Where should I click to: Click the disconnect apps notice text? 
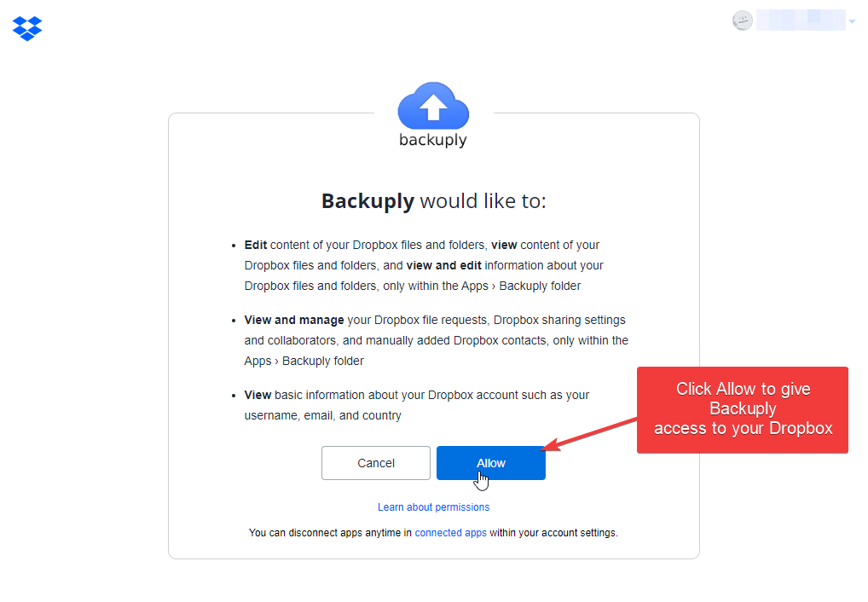pyautogui.click(x=433, y=532)
